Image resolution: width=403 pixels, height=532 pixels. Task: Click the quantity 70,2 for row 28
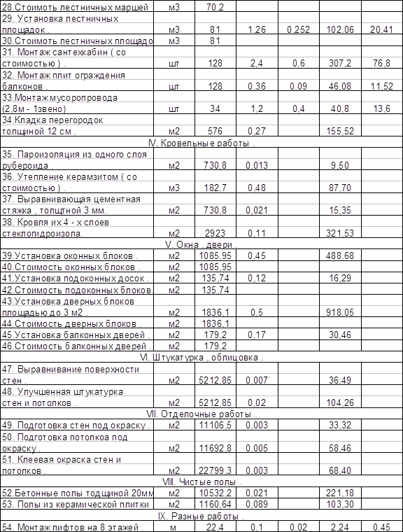pos(215,6)
